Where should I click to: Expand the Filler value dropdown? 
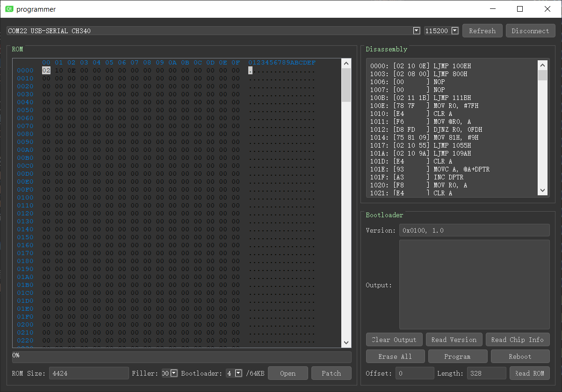point(174,373)
